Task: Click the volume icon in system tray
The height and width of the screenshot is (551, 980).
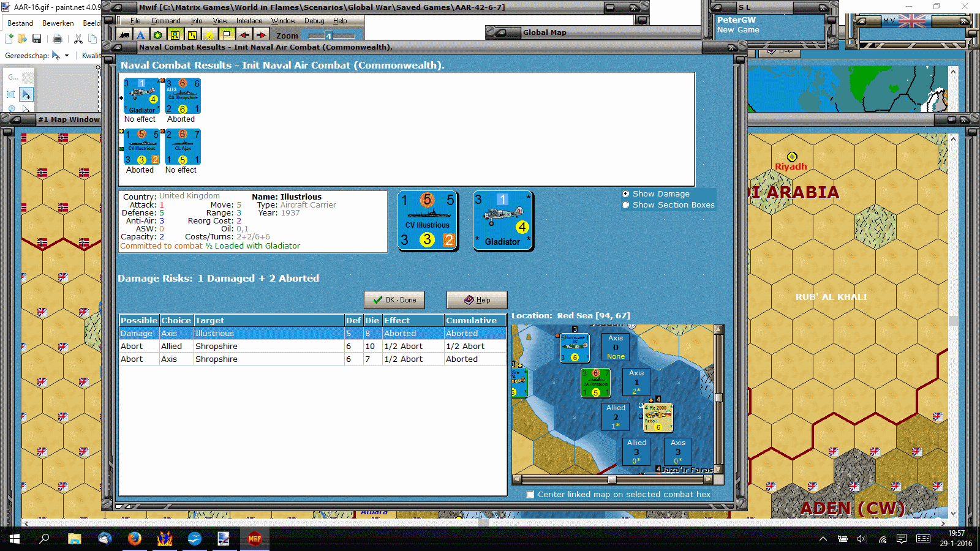Action: [x=862, y=539]
